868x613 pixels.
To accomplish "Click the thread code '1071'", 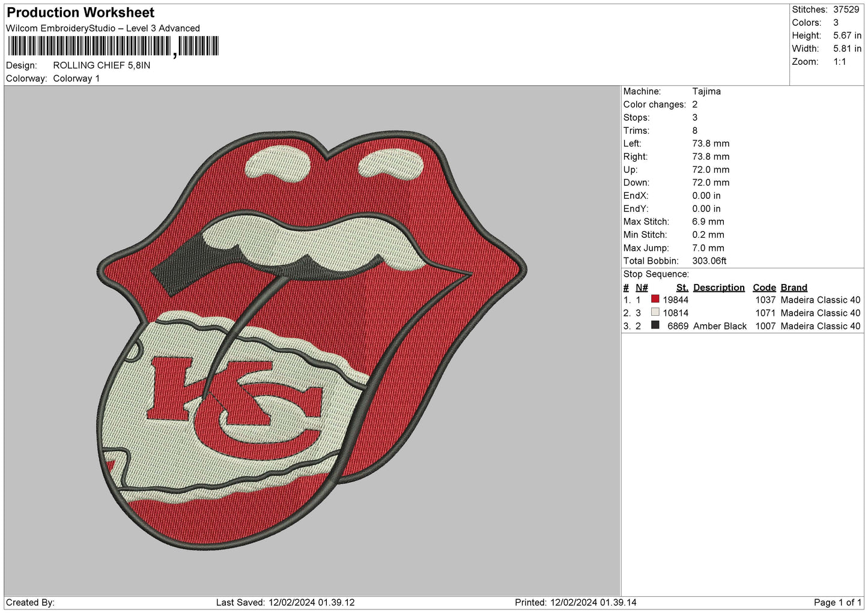I will click(766, 313).
